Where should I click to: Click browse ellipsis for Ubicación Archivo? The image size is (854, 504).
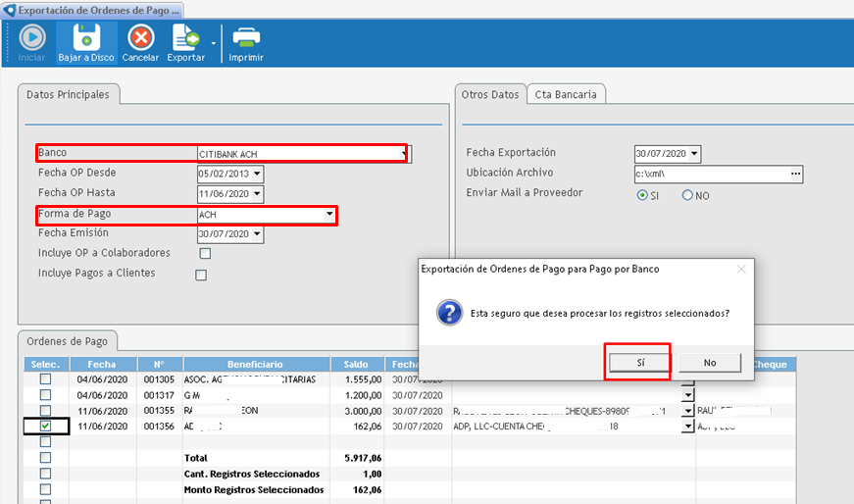[x=796, y=174]
